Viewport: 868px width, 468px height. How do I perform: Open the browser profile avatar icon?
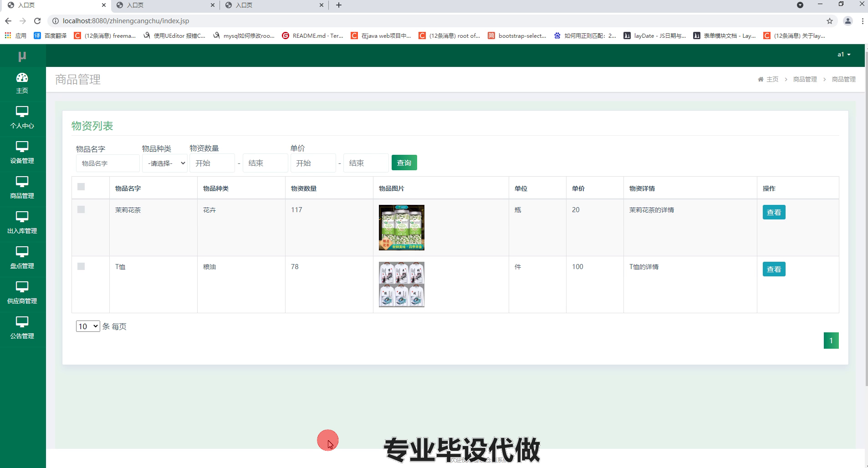[848, 21]
